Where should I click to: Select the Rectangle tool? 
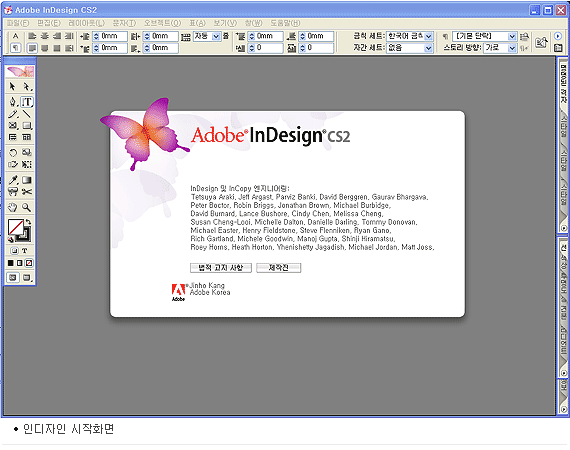27,126
